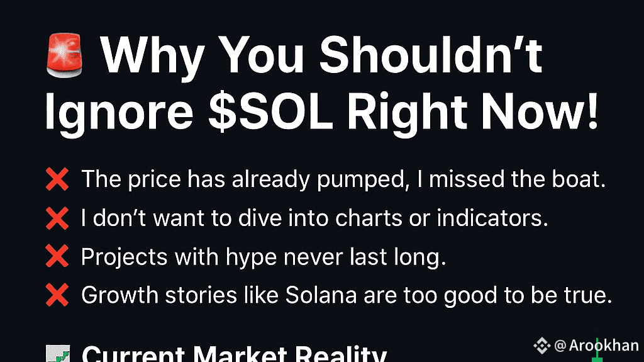Click the 'Right Now!' headline text
The width and height of the screenshot is (644, 362).
[472, 113]
